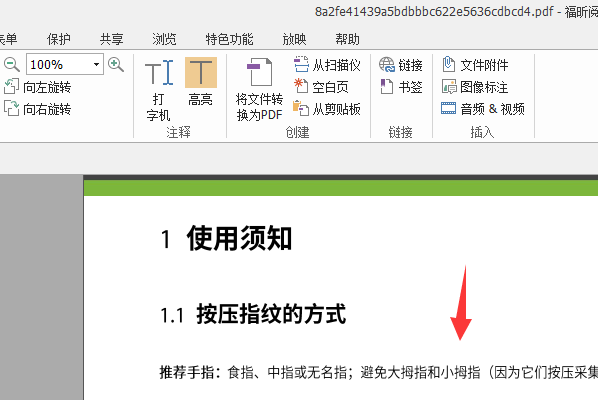
Task: Click the zoom out magnifier icon
Action: pyautogui.click(x=11, y=64)
